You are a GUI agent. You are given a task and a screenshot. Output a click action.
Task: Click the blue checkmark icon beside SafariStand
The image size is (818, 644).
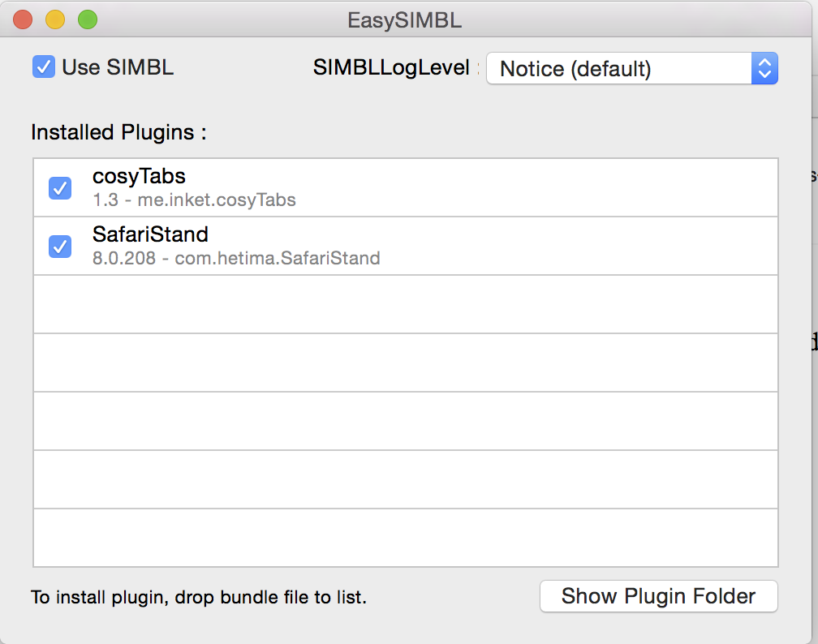point(59,247)
